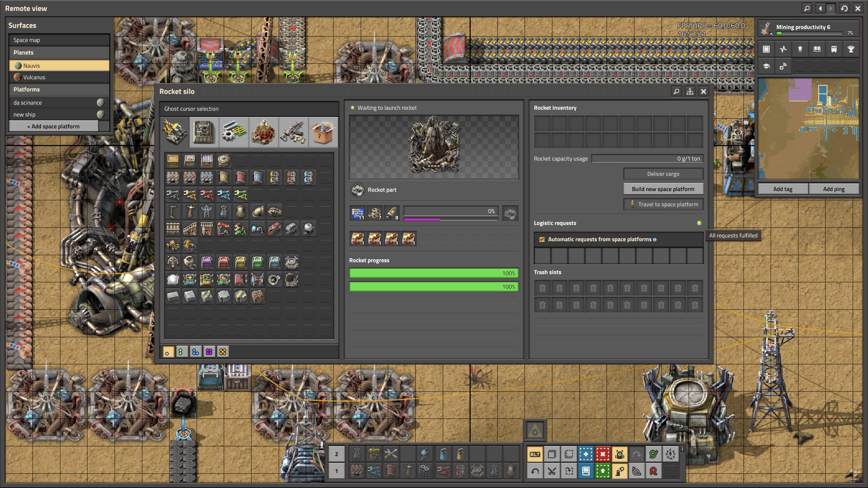Viewport: 868px width, 488px height.
Task: Pick the tank vehicle item
Action: 190,245
